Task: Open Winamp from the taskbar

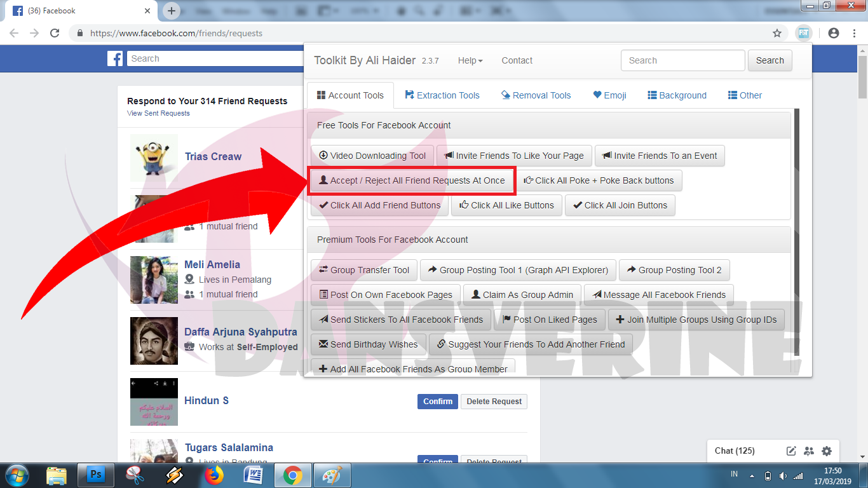Action: 175,475
